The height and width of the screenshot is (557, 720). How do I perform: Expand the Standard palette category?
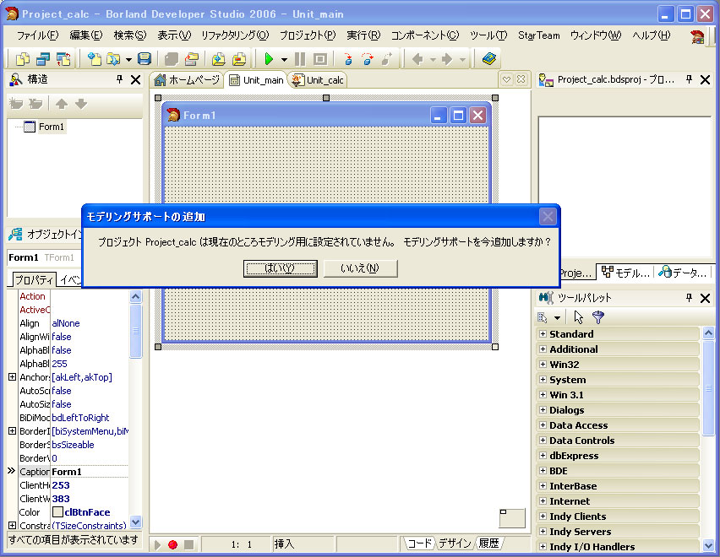point(543,334)
